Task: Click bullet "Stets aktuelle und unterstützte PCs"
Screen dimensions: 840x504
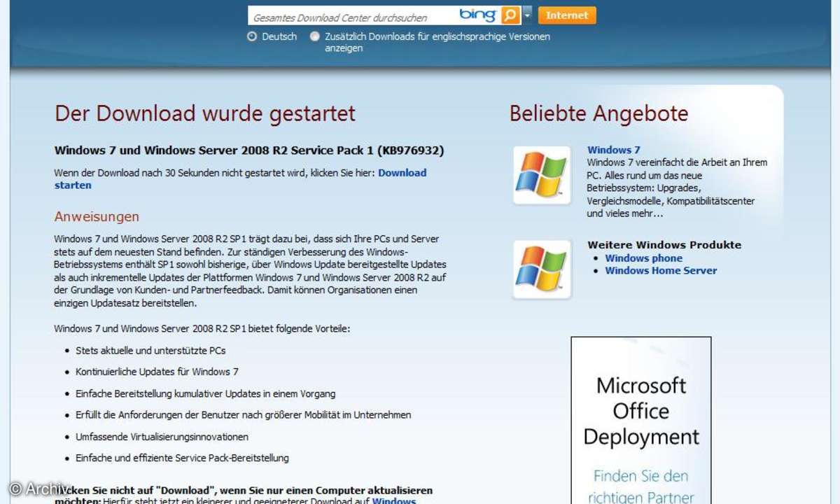Action: [150, 351]
